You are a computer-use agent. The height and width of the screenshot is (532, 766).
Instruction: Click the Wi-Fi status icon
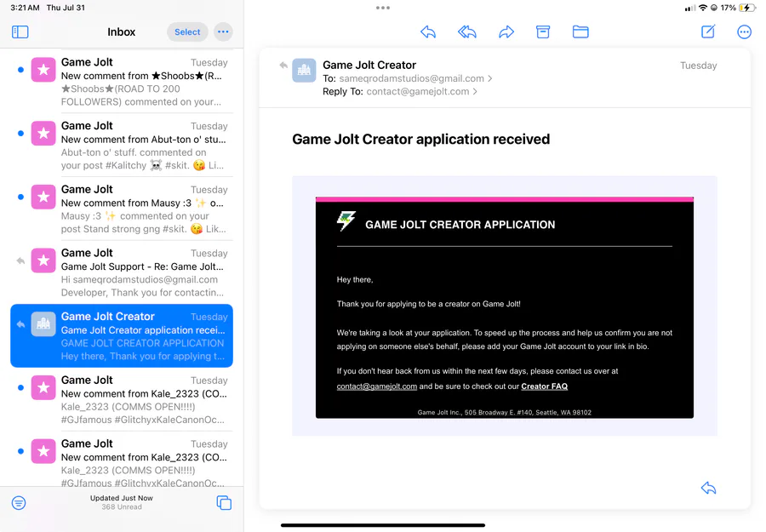702,8
